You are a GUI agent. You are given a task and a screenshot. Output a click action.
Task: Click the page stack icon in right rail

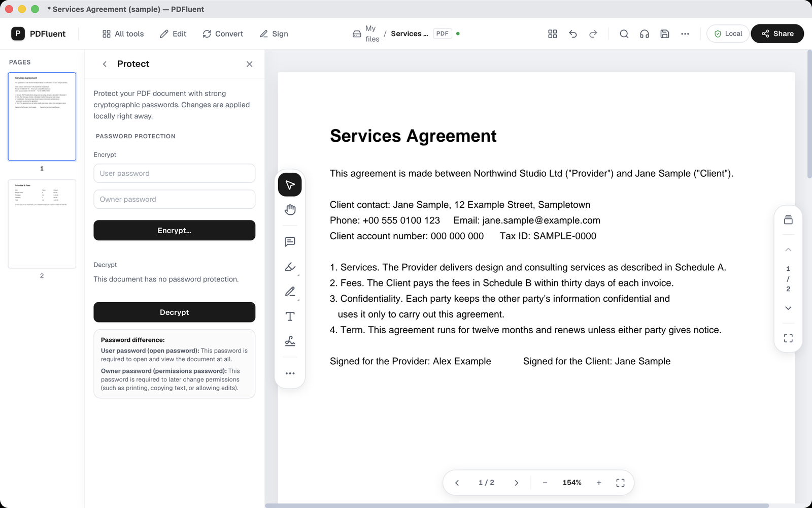coord(788,220)
